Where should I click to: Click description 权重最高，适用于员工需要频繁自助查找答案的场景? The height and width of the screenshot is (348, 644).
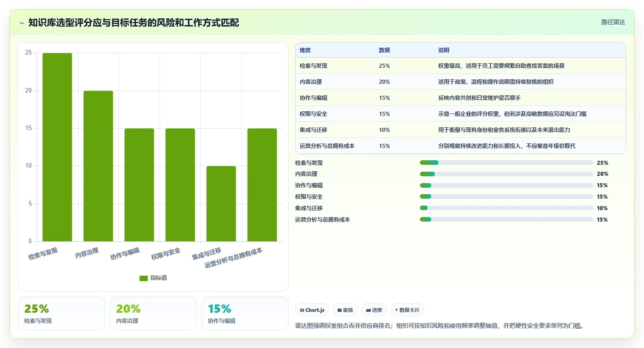(501, 66)
